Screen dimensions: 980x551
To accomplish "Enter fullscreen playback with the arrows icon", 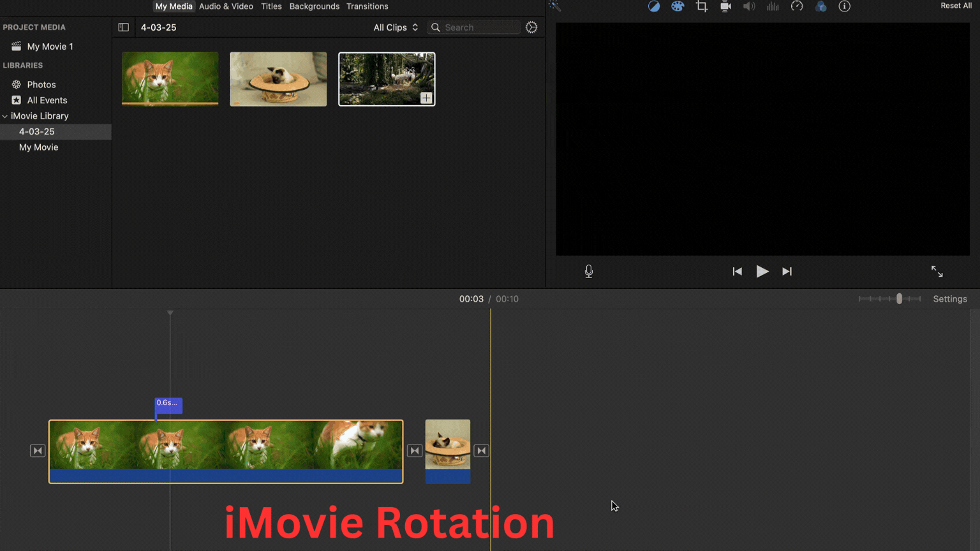I will pyautogui.click(x=937, y=272).
